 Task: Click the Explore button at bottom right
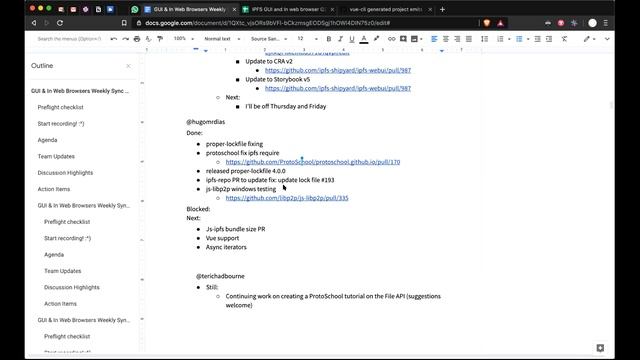coord(600,348)
